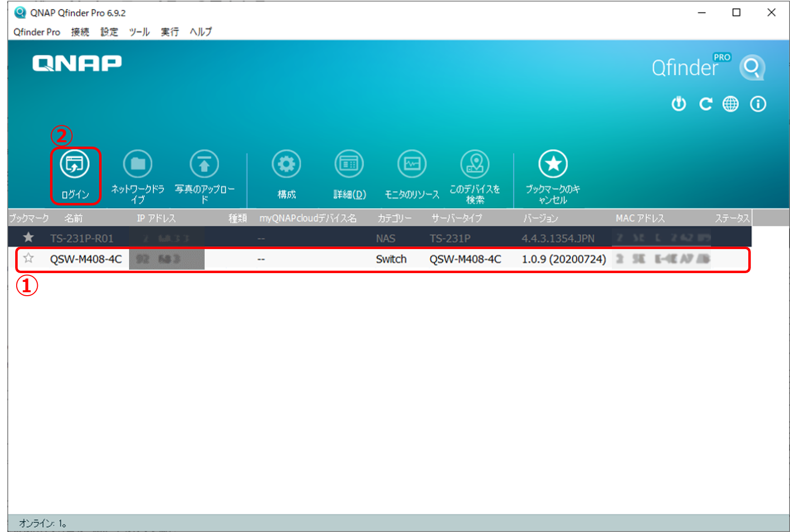Open the 接続 (Connect) menu
The height and width of the screenshot is (532, 790).
(x=80, y=32)
